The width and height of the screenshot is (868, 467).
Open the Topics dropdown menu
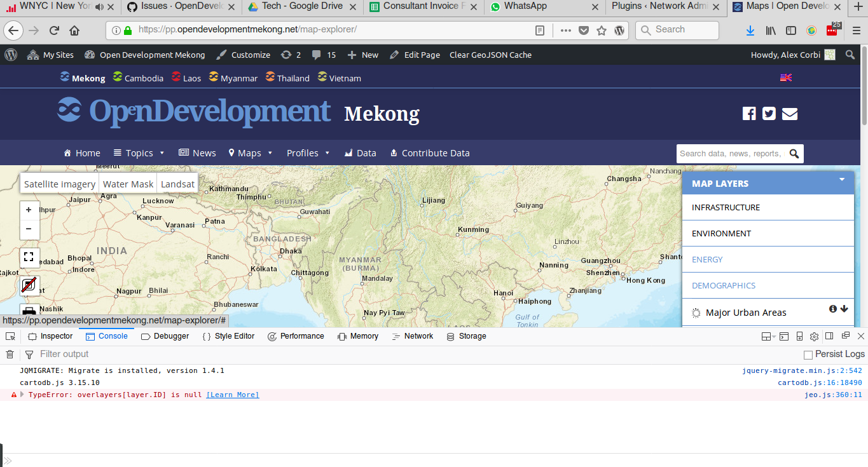tap(139, 153)
